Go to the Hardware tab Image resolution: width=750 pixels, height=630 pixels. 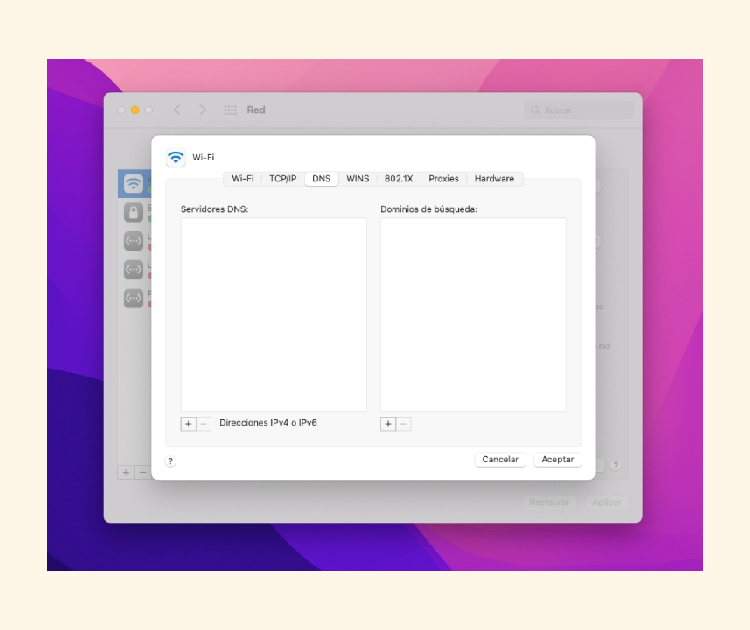495,178
